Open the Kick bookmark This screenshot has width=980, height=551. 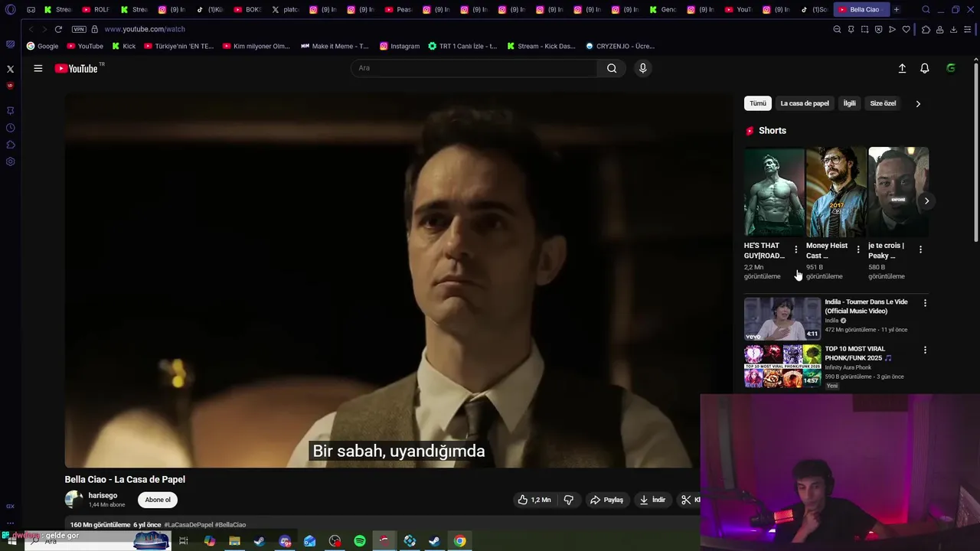click(123, 46)
